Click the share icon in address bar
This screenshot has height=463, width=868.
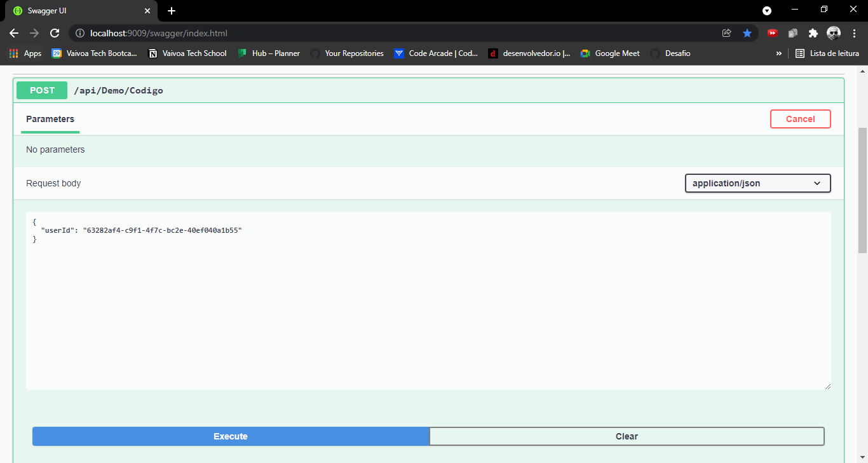(x=726, y=33)
